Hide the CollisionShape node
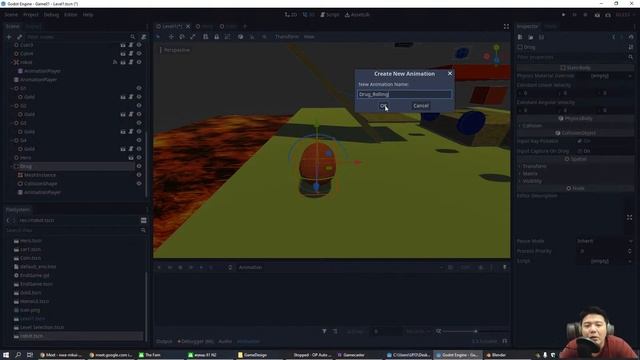This screenshot has width=640, height=360. click(139, 184)
